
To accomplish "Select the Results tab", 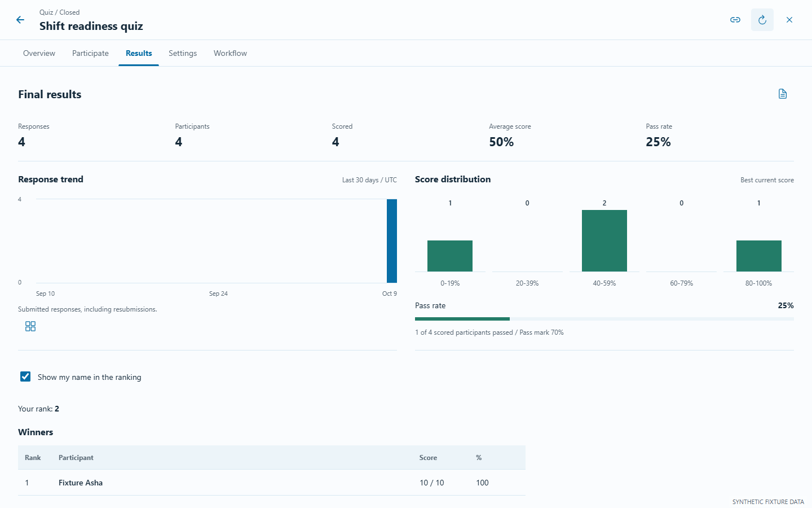I will point(139,53).
